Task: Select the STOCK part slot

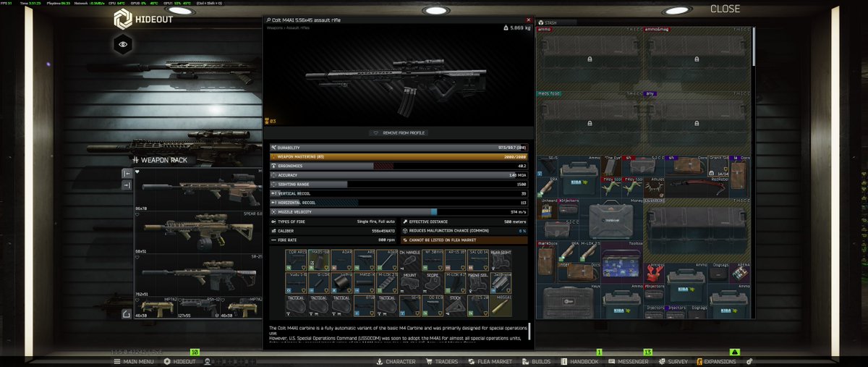Action: coord(456,306)
